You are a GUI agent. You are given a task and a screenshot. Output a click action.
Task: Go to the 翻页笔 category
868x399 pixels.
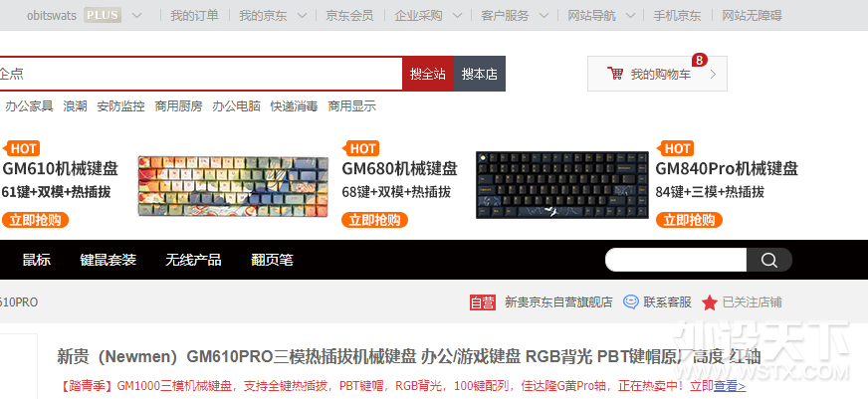click(x=272, y=260)
